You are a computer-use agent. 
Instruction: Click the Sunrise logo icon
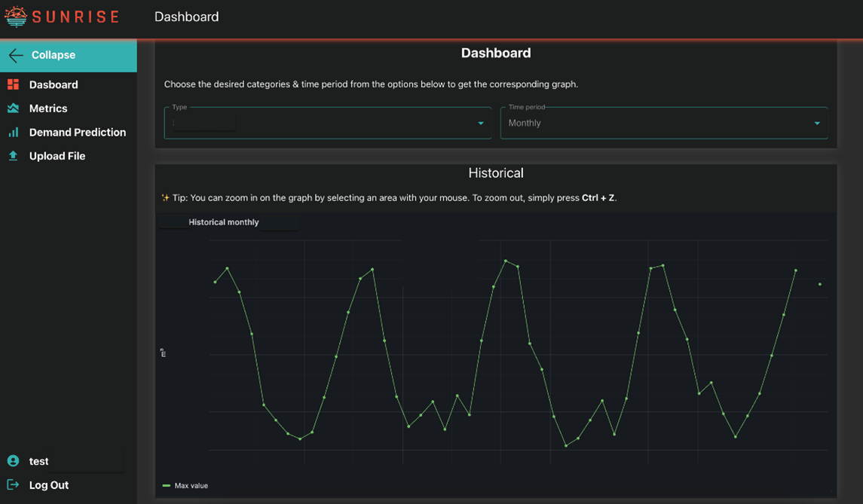tap(16, 17)
